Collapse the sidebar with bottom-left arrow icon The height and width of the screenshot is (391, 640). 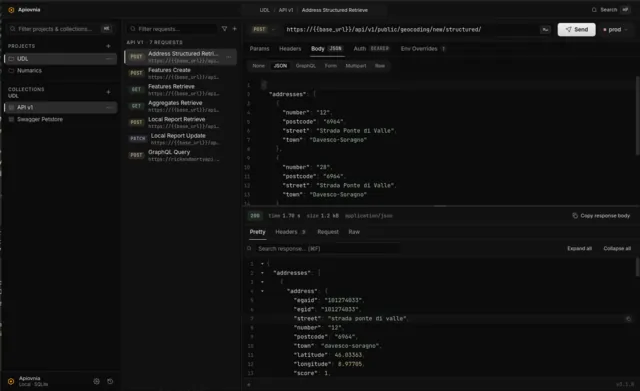tap(249, 384)
